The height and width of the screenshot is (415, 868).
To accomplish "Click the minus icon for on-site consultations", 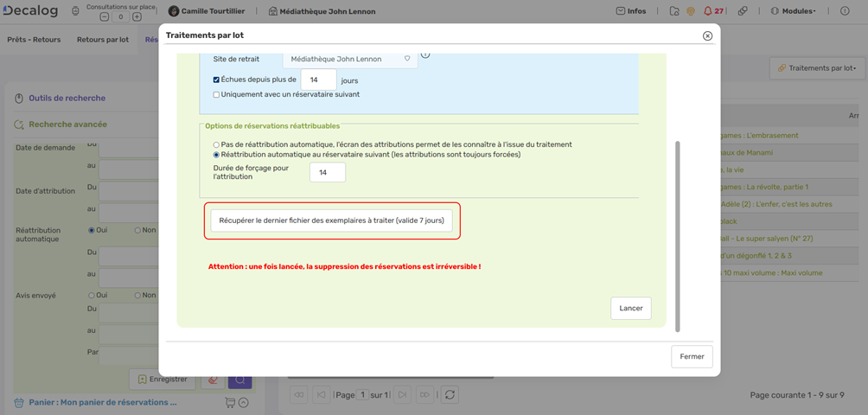I will (105, 17).
